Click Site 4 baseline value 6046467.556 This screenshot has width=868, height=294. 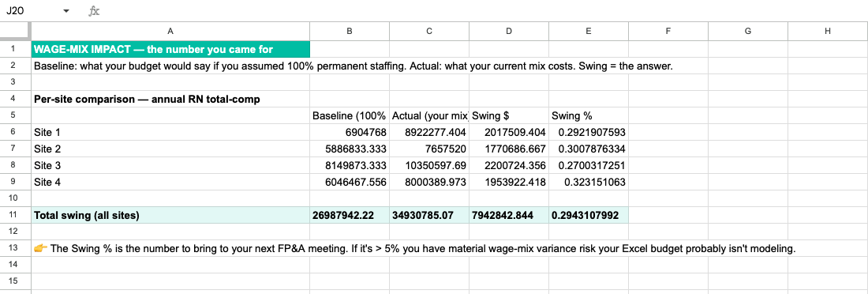pos(350,182)
